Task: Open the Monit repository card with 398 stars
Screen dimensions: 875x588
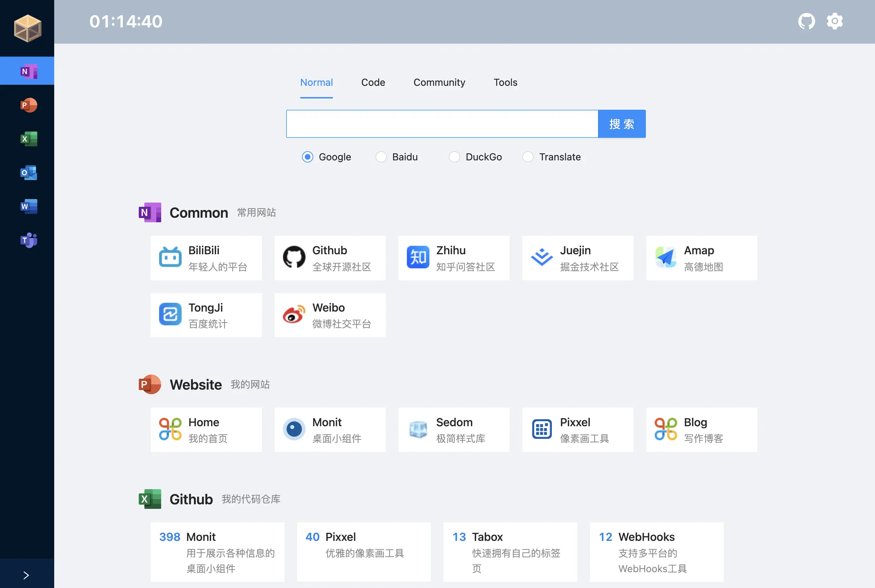Action: coord(217,552)
